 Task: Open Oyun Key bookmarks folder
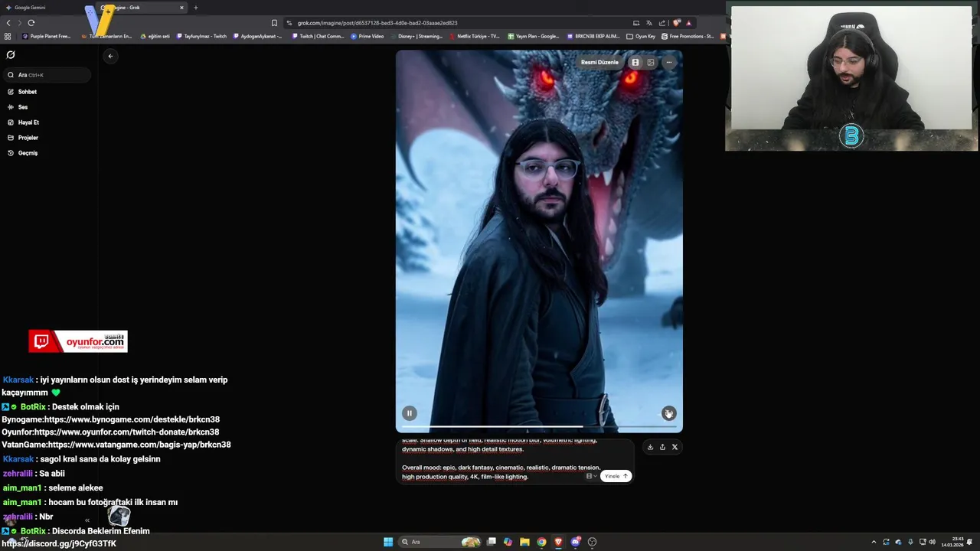[x=641, y=36]
